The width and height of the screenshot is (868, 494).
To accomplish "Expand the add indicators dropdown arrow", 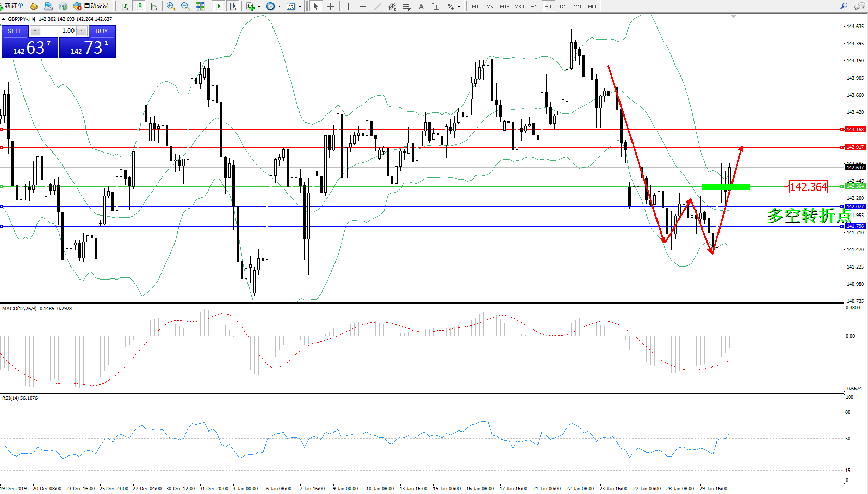I will pos(259,7).
